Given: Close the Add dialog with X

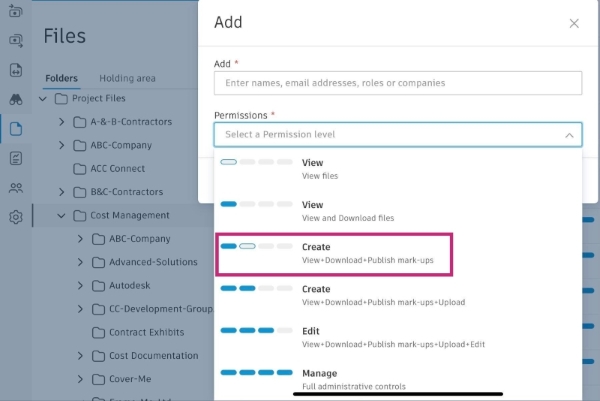Looking at the screenshot, I should [x=574, y=23].
